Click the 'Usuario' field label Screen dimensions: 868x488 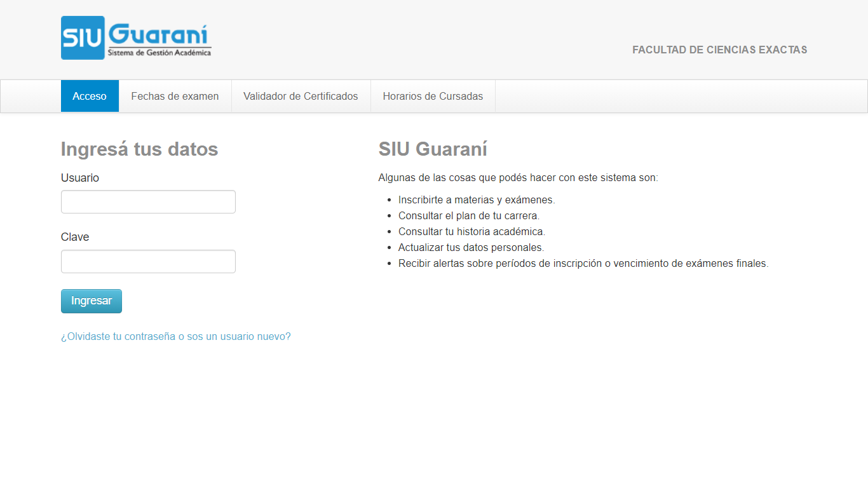[80, 178]
